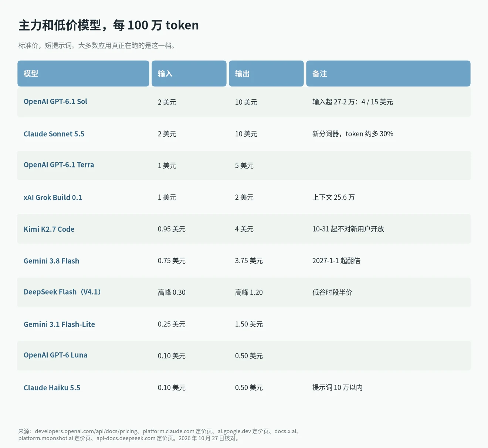The height and width of the screenshot is (448, 488).
Task: Click the note 上下文 25.6 万
Action: point(333,197)
